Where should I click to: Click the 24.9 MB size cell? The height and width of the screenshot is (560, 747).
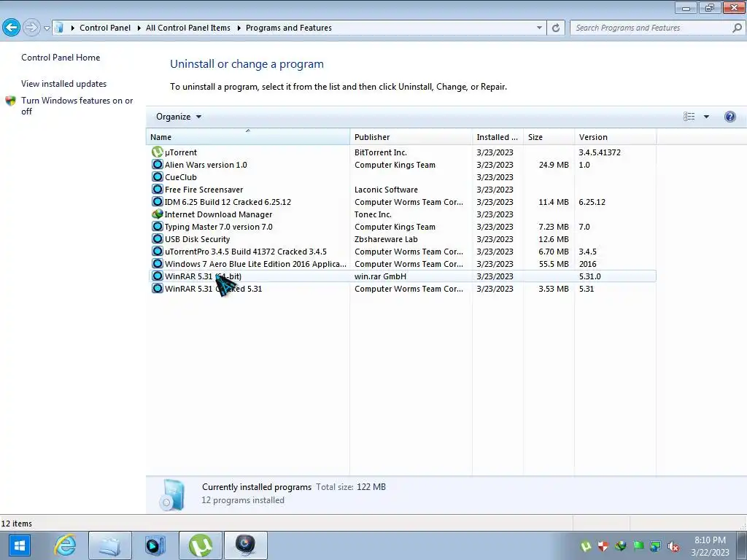554,164
